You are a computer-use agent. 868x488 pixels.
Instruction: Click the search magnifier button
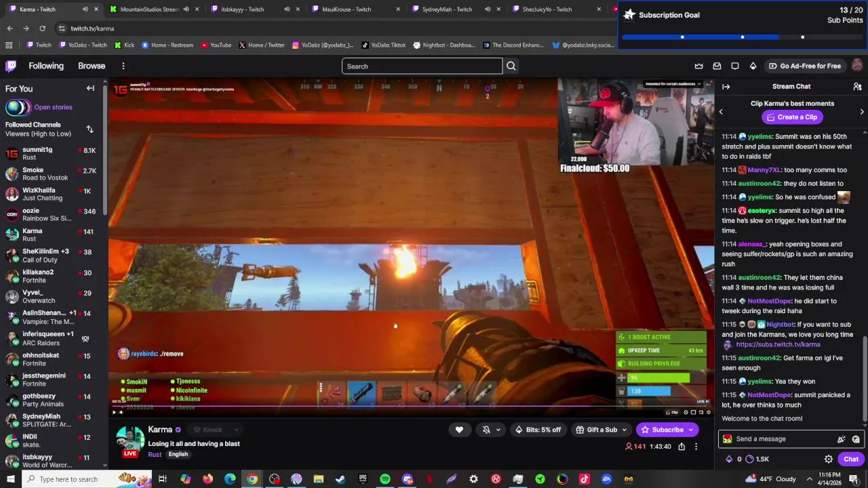pyautogui.click(x=511, y=66)
